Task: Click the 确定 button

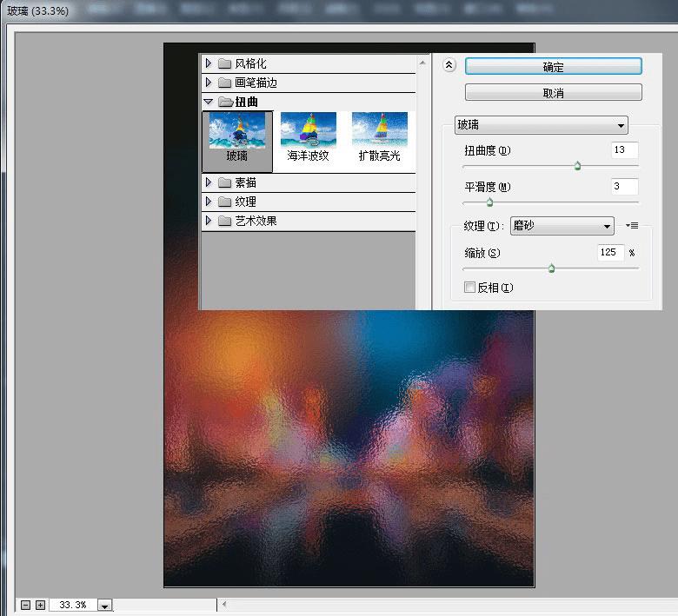Action: click(553, 67)
